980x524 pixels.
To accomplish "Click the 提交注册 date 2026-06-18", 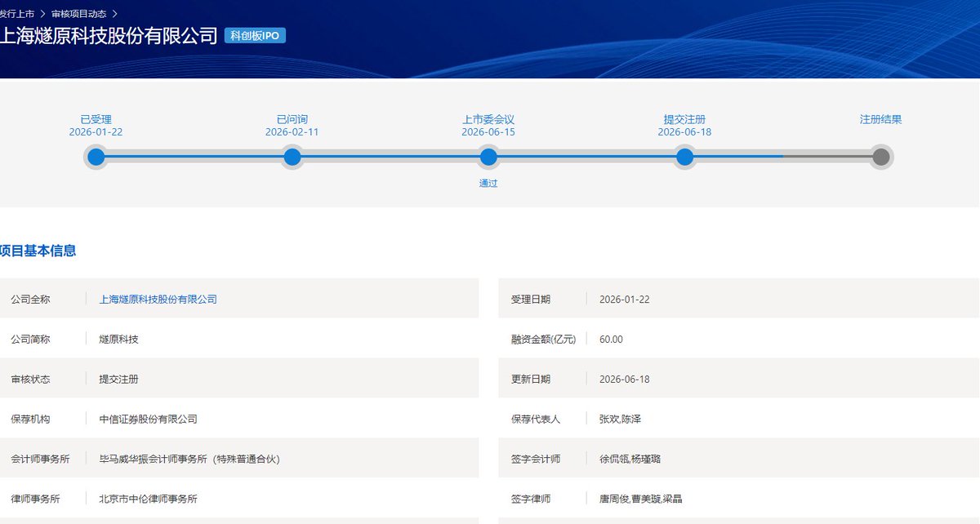I will pyautogui.click(x=684, y=132).
